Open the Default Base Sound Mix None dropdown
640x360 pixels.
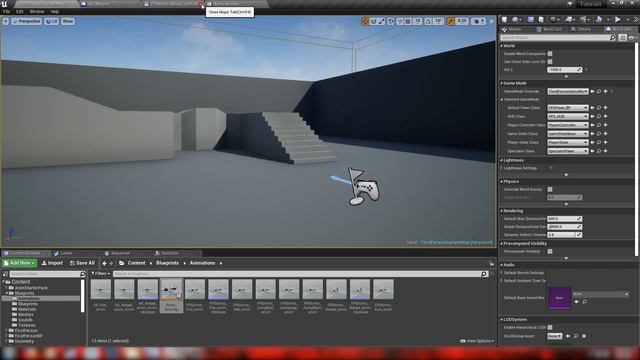click(x=600, y=294)
